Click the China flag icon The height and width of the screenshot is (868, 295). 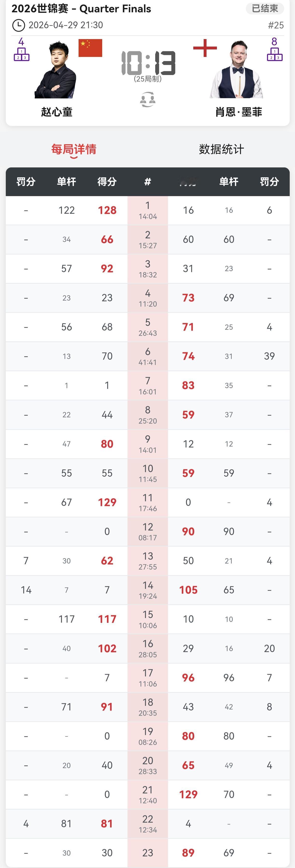(90, 48)
